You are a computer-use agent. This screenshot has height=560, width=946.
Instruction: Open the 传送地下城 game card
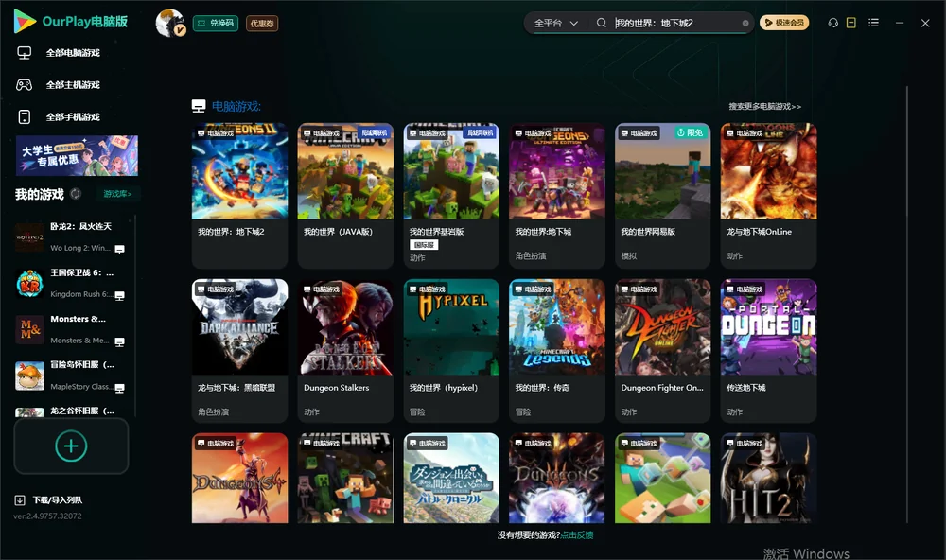click(768, 351)
